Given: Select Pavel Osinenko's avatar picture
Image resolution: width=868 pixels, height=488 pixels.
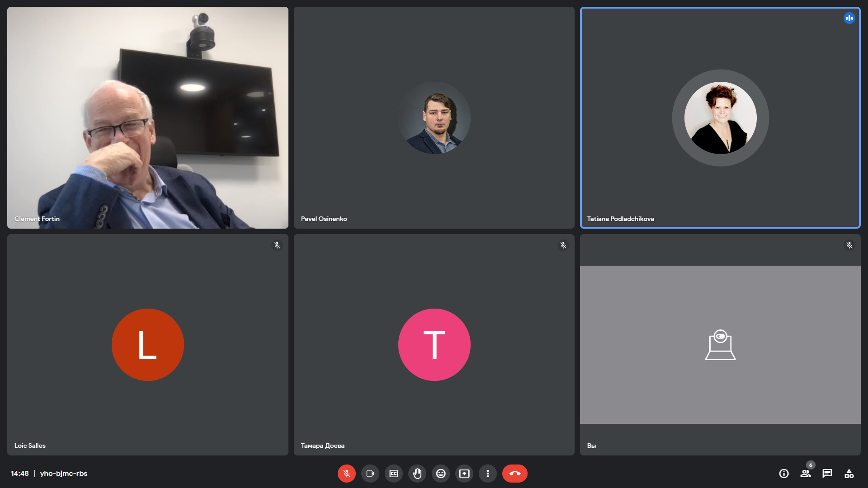Looking at the screenshot, I should click(434, 118).
